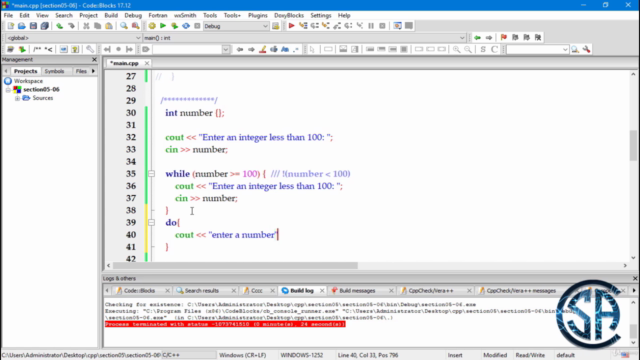Open the Debug menu
This screenshot has width=640, height=360.
click(133, 15)
